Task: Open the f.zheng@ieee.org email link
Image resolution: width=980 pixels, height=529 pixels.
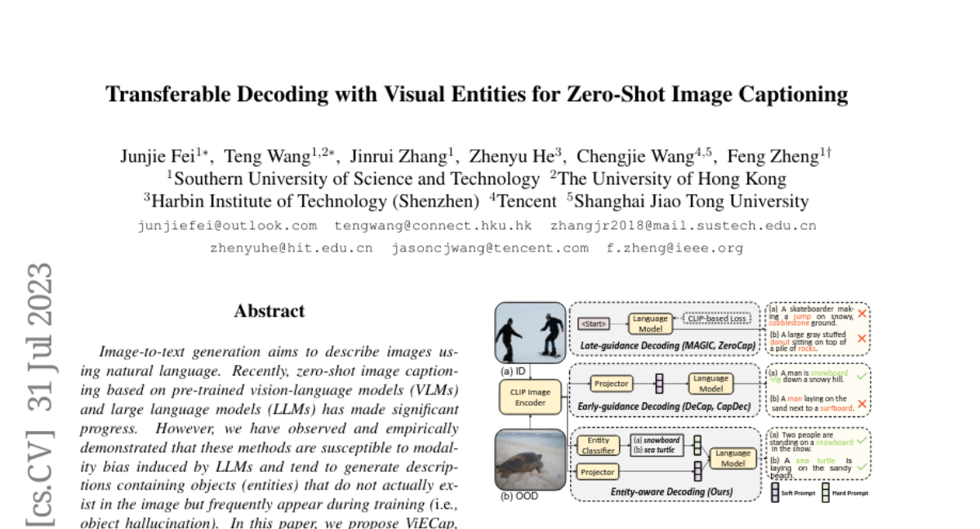Action: (674, 248)
